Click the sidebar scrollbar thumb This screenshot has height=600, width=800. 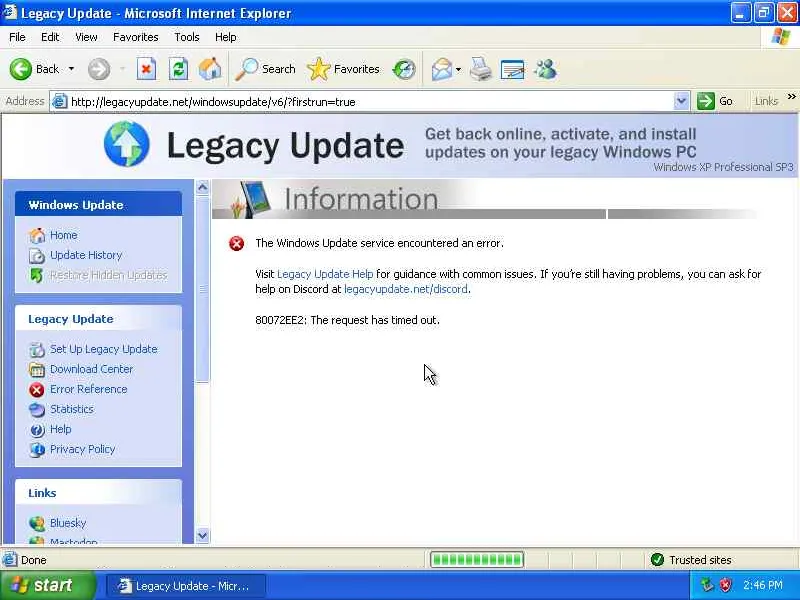pyautogui.click(x=203, y=289)
